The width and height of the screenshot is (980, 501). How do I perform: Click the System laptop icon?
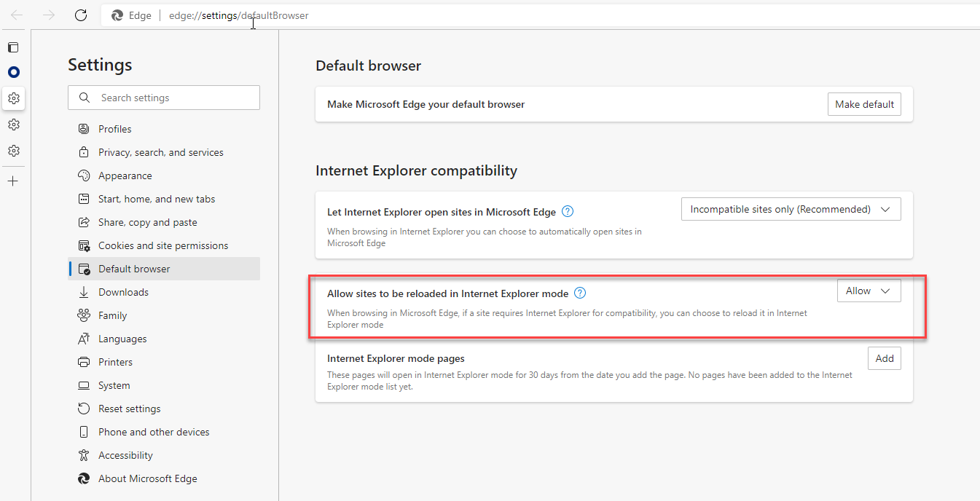click(84, 385)
